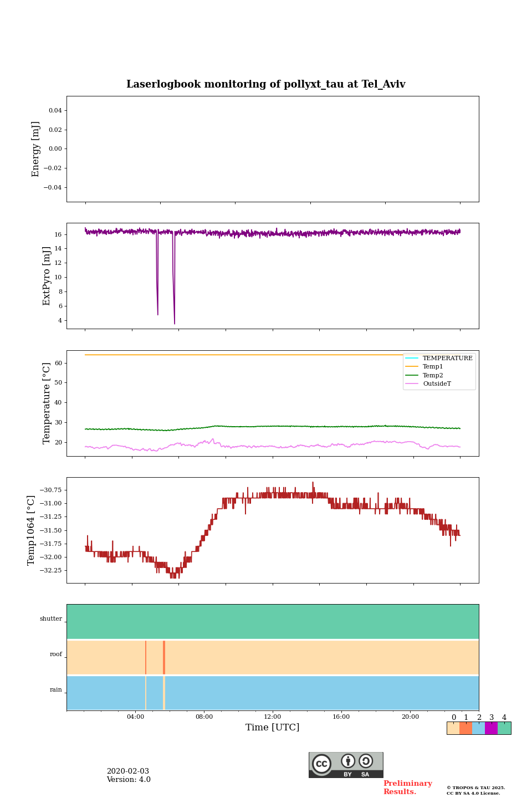Click the CC BY SA 4.0 License text
This screenshot has height=798, width=532.
(x=473, y=793)
